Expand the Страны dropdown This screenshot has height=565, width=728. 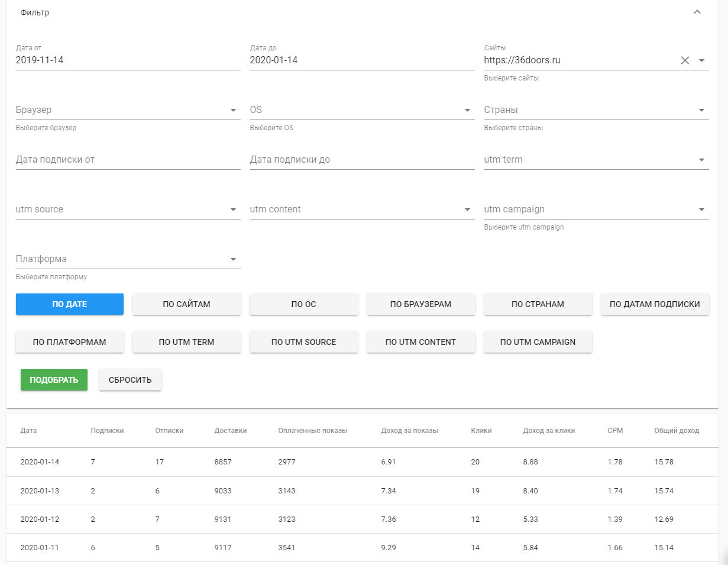701,110
